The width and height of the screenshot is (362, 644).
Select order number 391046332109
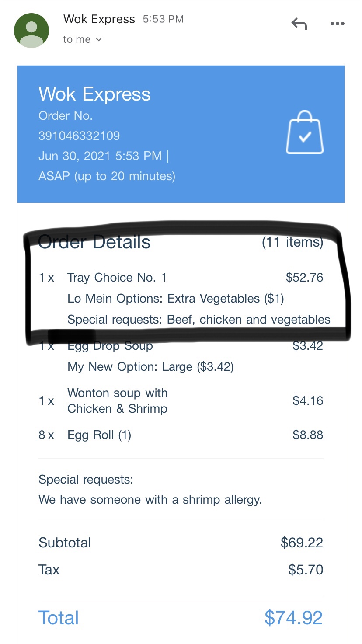point(79,136)
